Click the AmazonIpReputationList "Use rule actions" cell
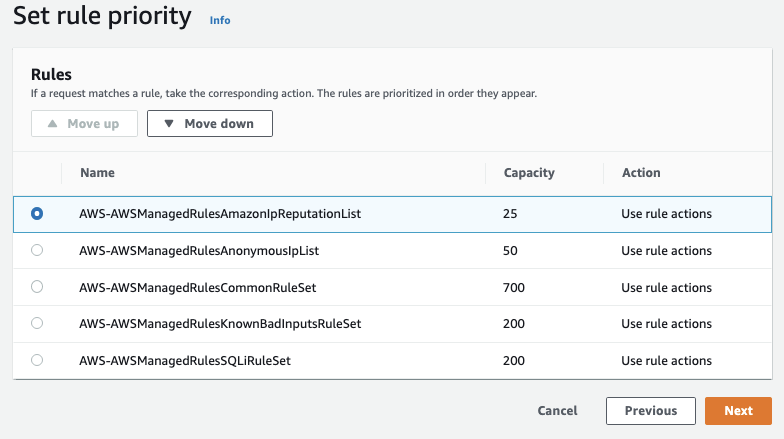The width and height of the screenshot is (784, 439). click(666, 213)
